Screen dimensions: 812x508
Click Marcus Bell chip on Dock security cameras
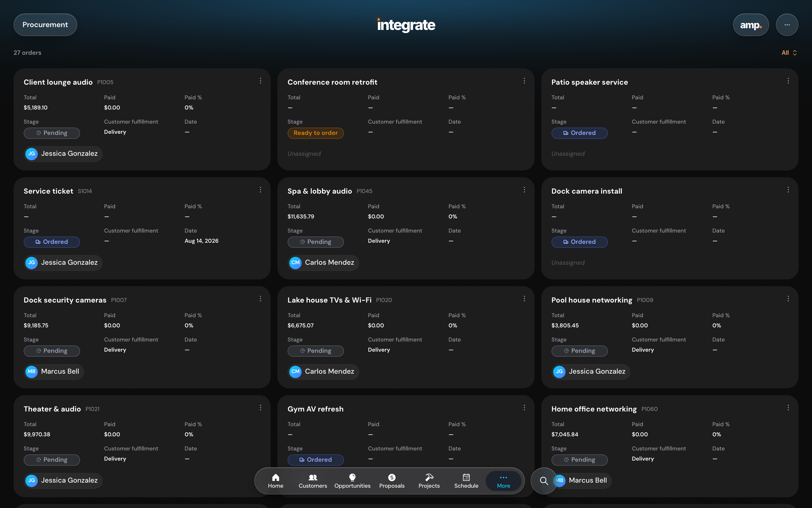click(54, 372)
